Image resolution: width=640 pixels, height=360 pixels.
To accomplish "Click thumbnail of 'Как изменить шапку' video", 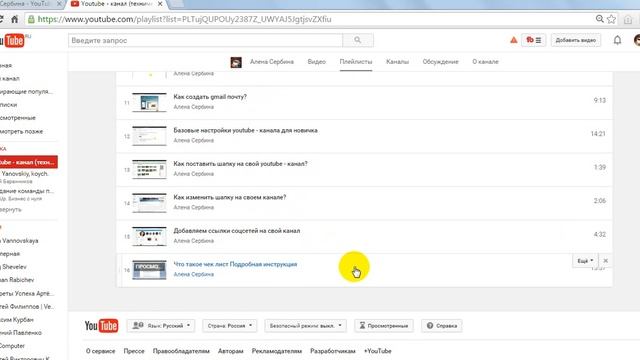I will tap(149, 202).
